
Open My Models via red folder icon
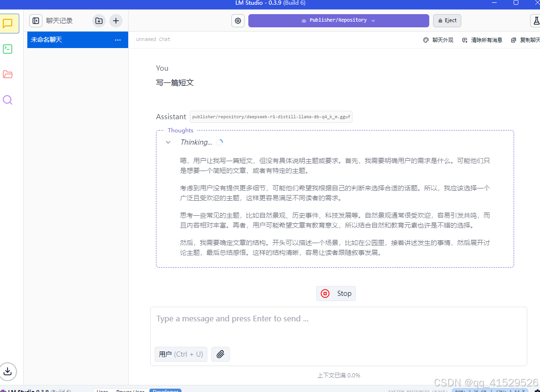(7, 74)
